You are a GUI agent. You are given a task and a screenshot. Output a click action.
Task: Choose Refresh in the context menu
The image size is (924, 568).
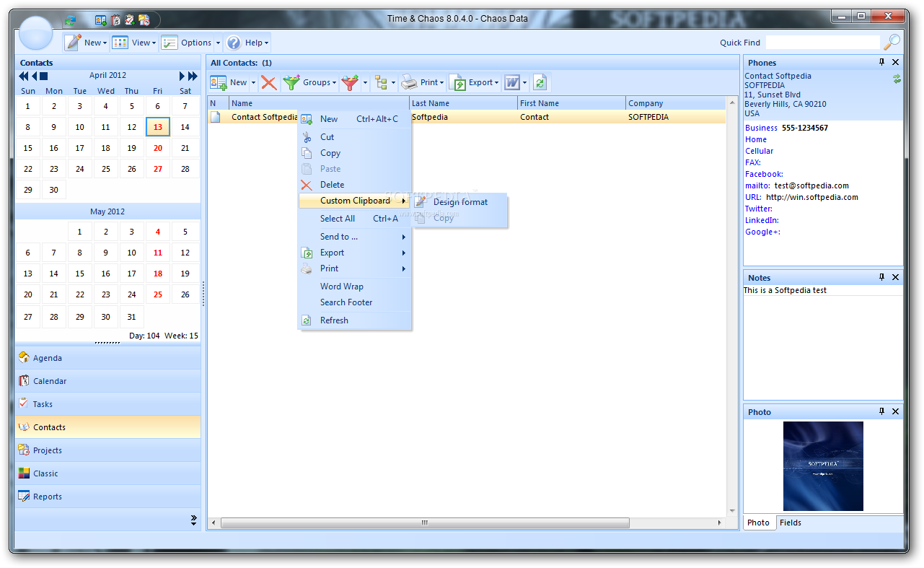354,320
